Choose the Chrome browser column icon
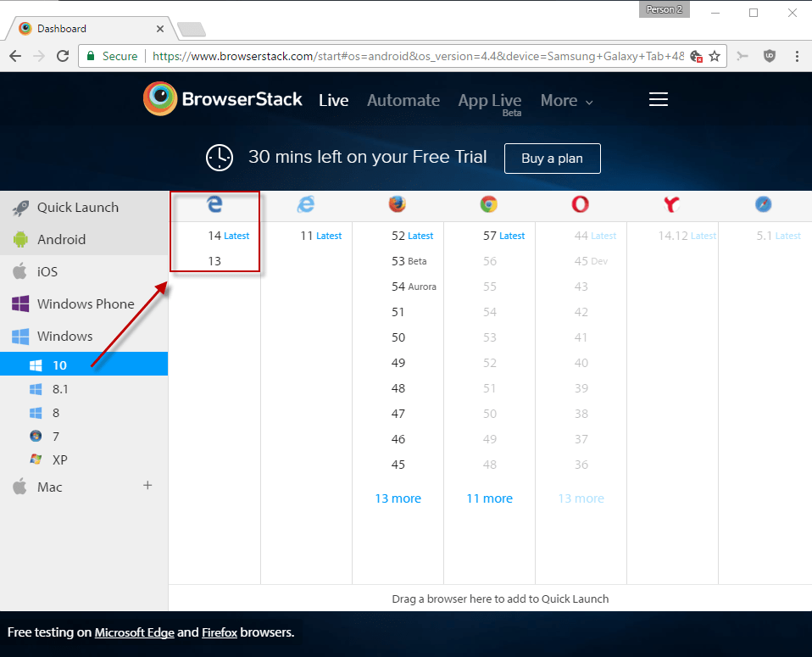The image size is (812, 657). tap(489, 204)
